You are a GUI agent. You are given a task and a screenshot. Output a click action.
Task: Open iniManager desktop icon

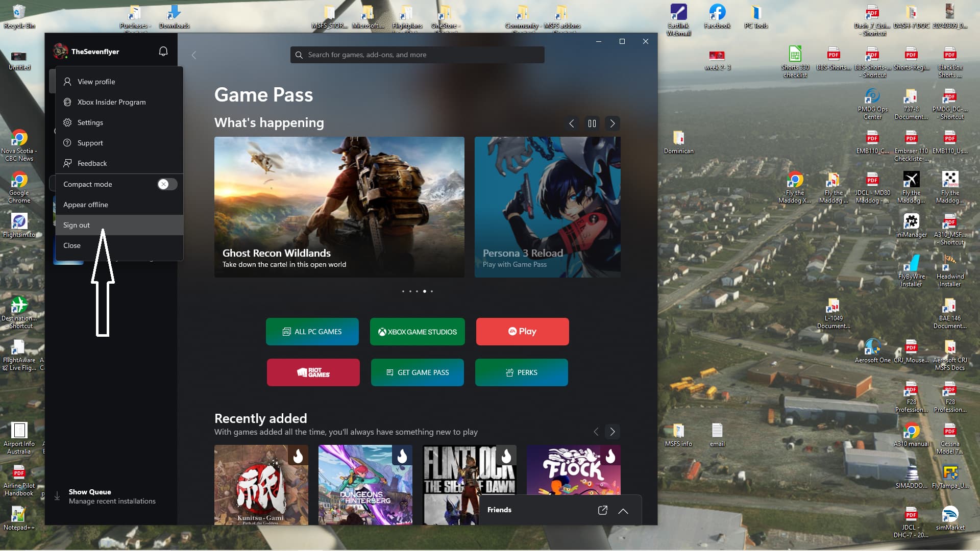[911, 226]
